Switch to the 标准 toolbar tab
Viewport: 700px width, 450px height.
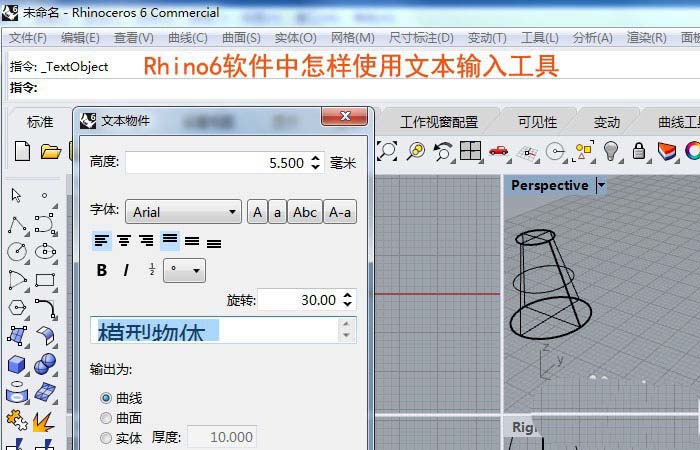click(40, 121)
